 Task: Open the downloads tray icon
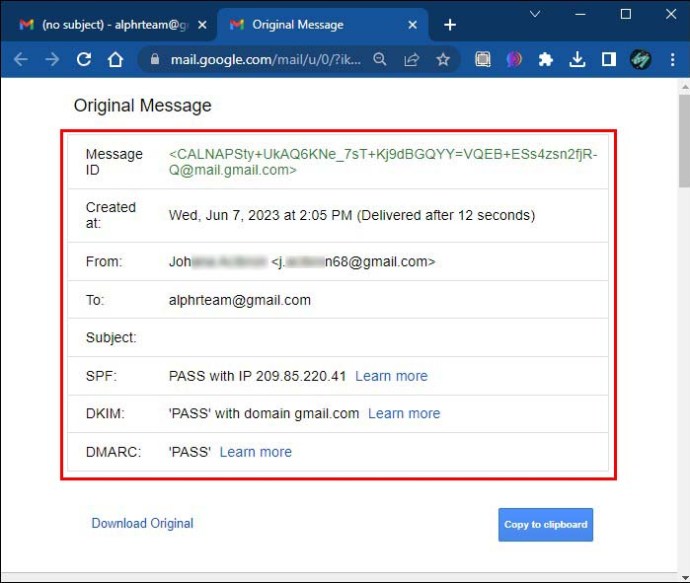click(577, 59)
